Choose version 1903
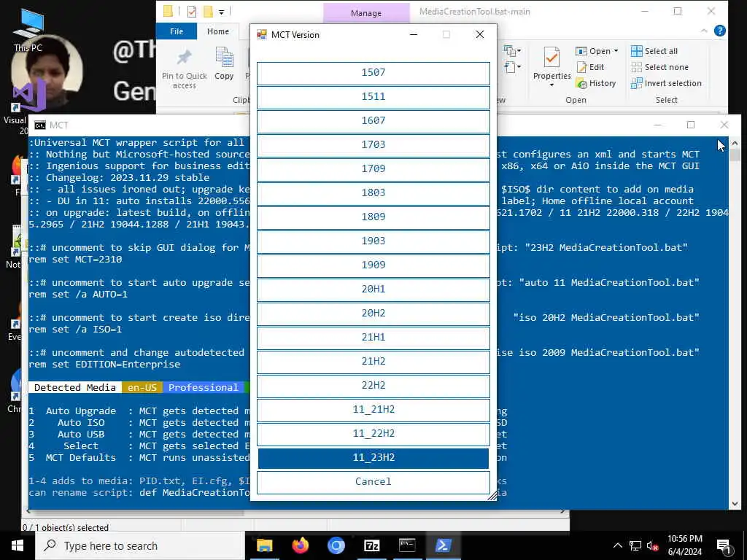 pos(373,241)
